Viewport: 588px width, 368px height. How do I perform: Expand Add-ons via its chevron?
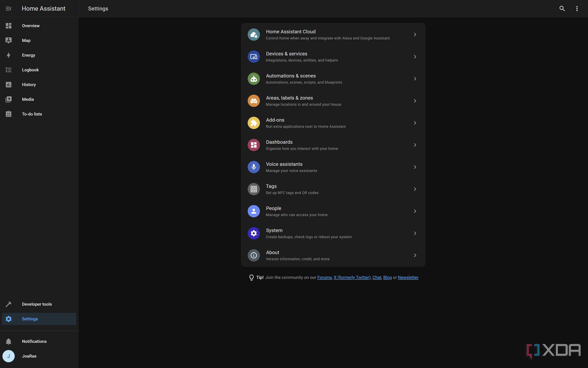tap(415, 123)
